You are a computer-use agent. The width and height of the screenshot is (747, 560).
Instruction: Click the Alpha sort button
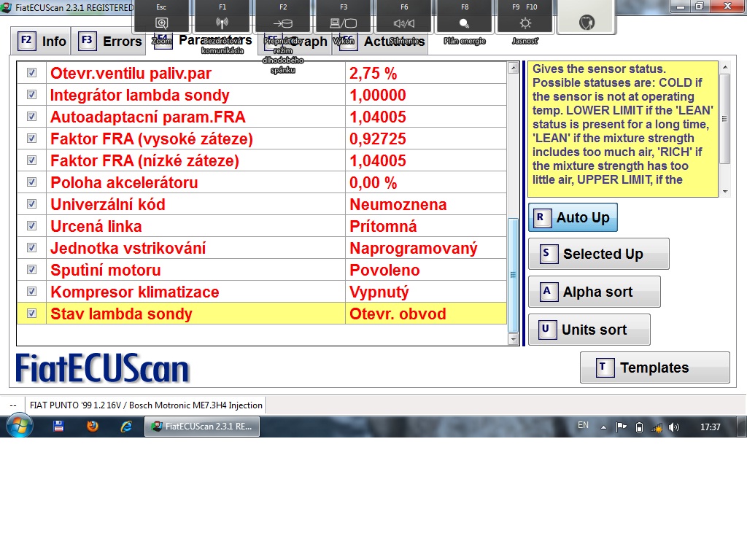594,292
